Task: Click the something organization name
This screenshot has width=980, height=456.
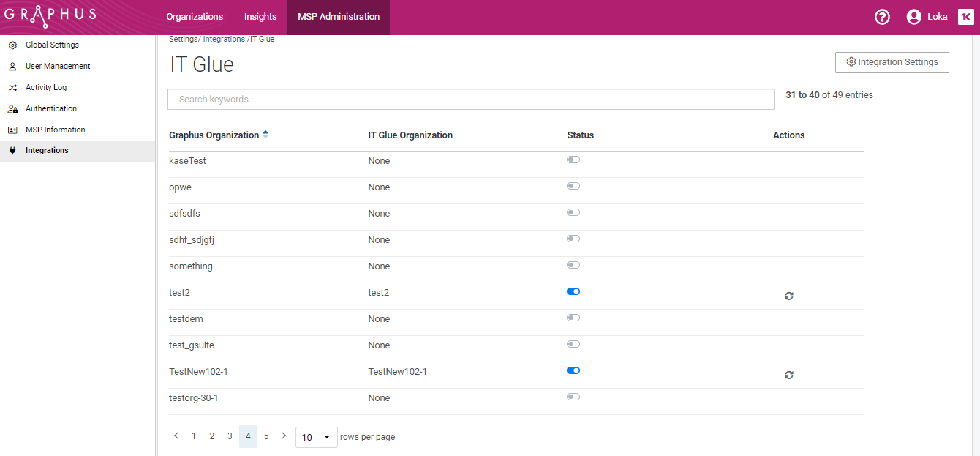Action: pos(191,266)
